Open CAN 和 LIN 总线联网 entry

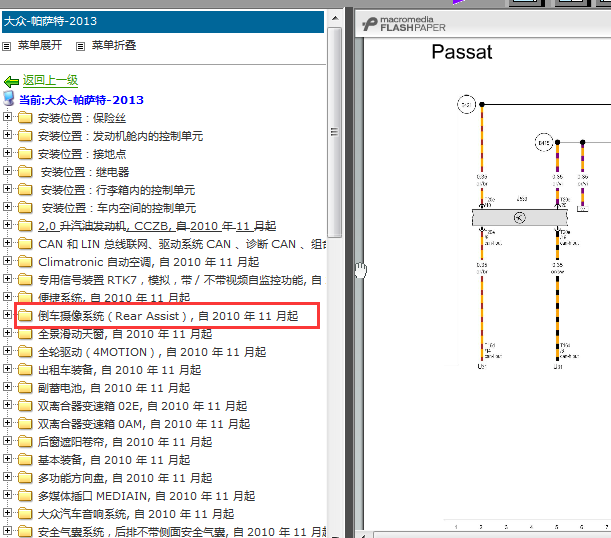point(182,244)
